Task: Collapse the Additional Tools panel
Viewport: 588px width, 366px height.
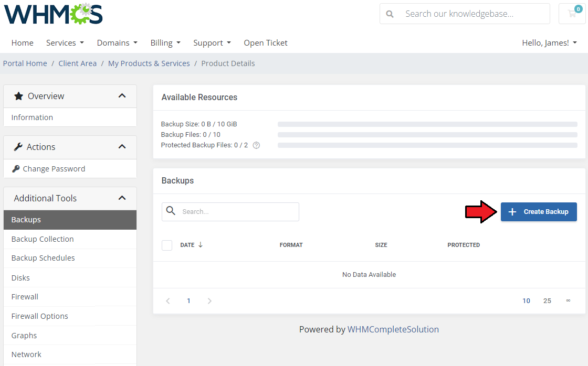Action: 122,198
